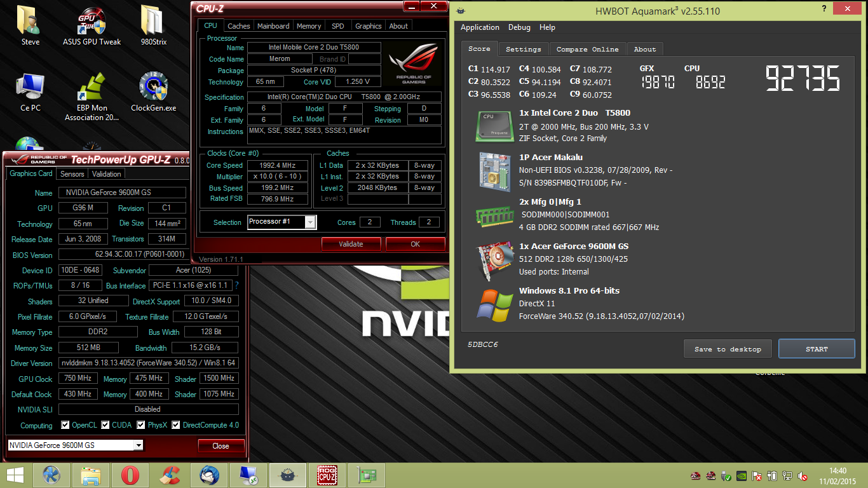Click the muted volume tray icon

click(803, 475)
